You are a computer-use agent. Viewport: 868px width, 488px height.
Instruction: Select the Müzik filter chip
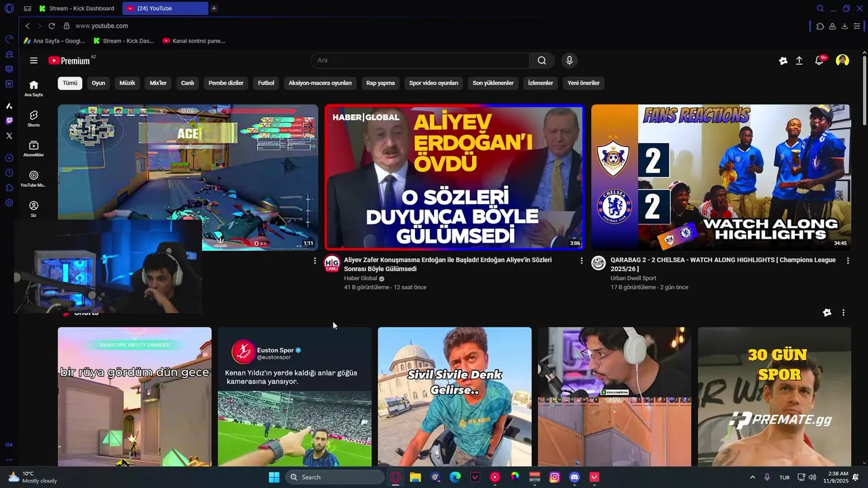[127, 83]
